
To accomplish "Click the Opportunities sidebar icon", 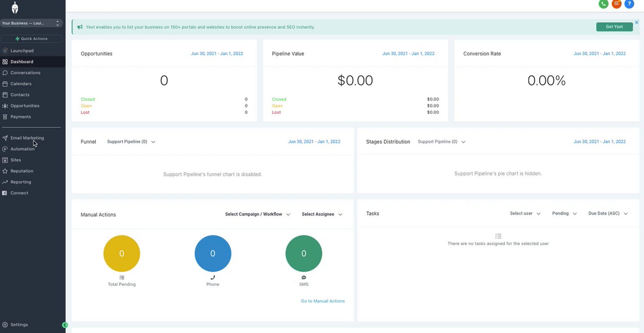I will point(5,106).
